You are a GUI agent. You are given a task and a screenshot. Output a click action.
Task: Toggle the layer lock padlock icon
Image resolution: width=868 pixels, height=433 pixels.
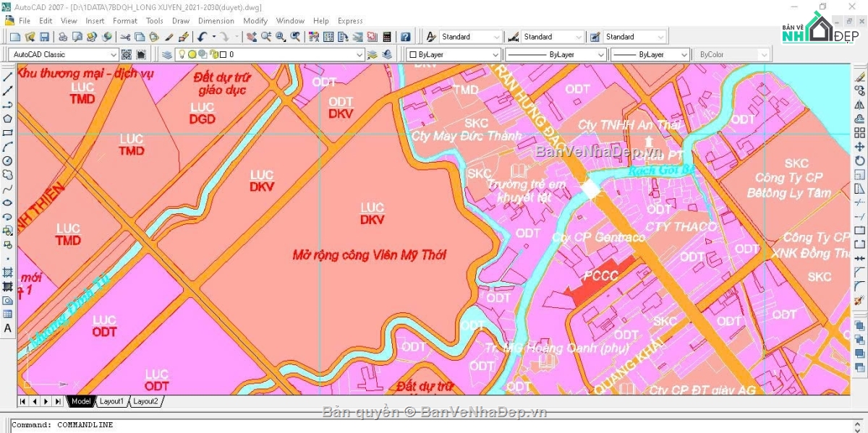pyautogui.click(x=213, y=55)
